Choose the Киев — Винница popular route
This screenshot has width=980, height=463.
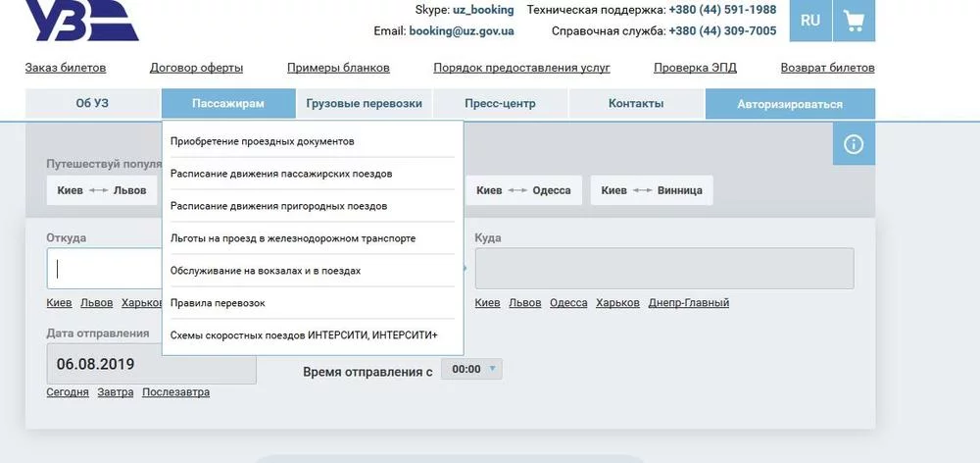point(652,190)
